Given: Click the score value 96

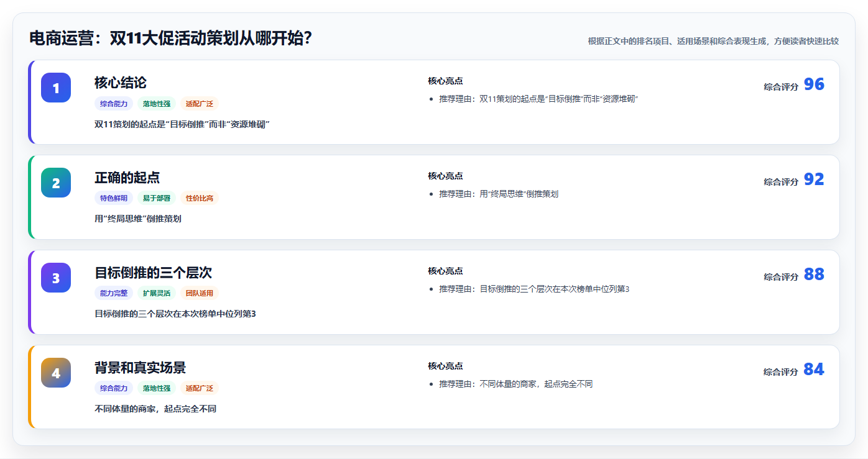Looking at the screenshot, I should coord(814,84).
